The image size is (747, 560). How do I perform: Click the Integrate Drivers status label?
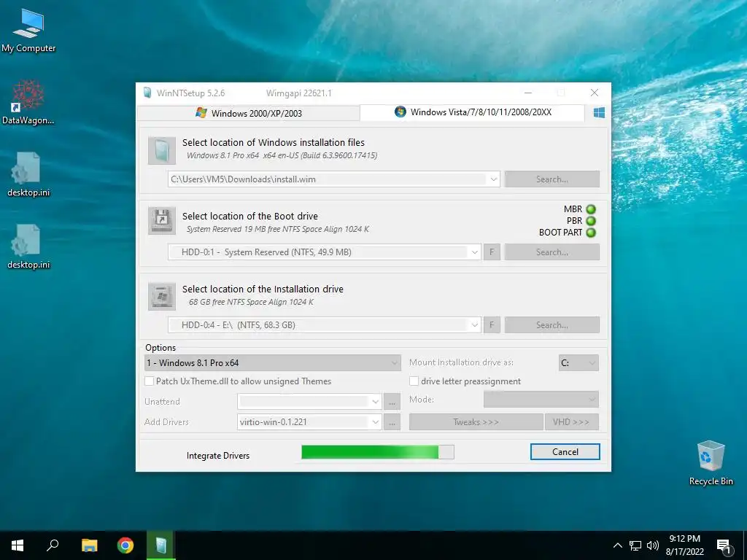point(217,456)
